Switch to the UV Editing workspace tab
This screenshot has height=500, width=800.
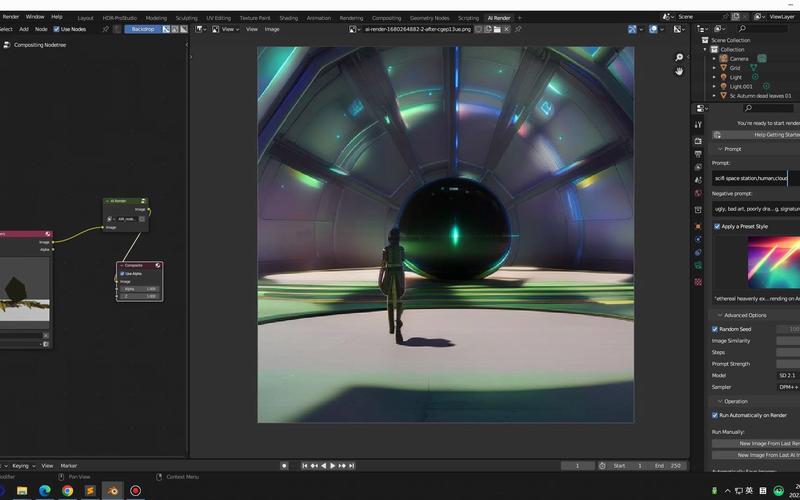pos(218,18)
